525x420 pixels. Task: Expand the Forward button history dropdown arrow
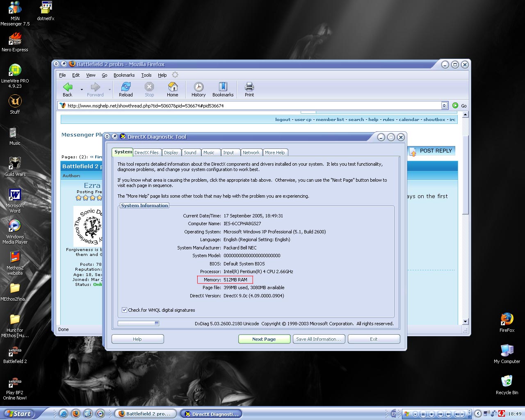click(x=110, y=89)
